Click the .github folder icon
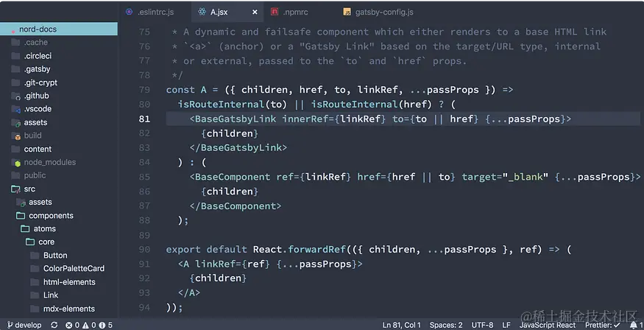644x330 pixels. click(x=16, y=96)
